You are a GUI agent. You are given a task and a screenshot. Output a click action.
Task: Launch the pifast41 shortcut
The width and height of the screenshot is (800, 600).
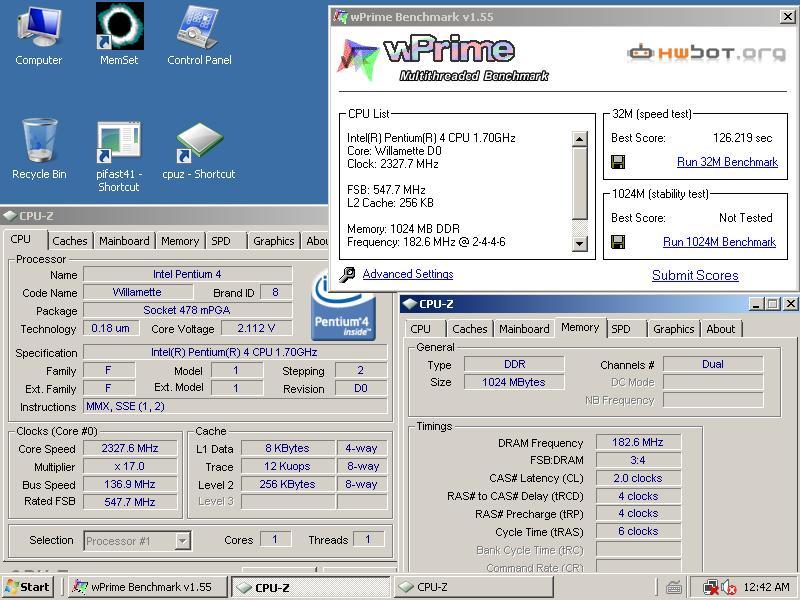pos(118,156)
